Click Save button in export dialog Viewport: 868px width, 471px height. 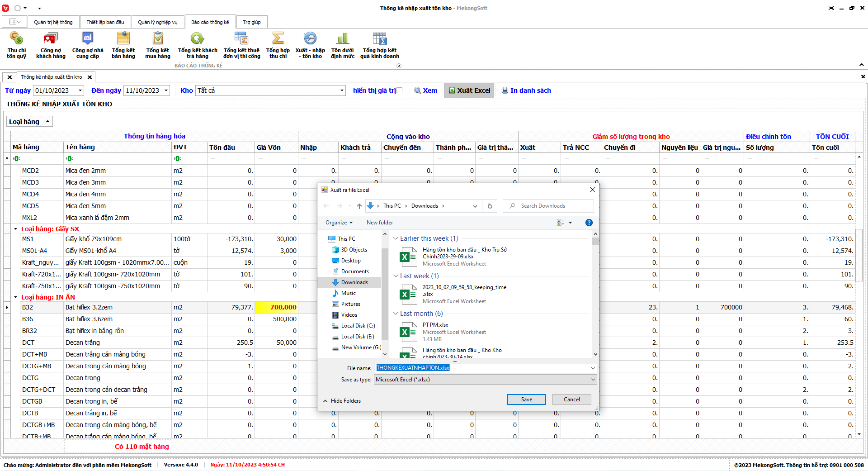[526, 400]
